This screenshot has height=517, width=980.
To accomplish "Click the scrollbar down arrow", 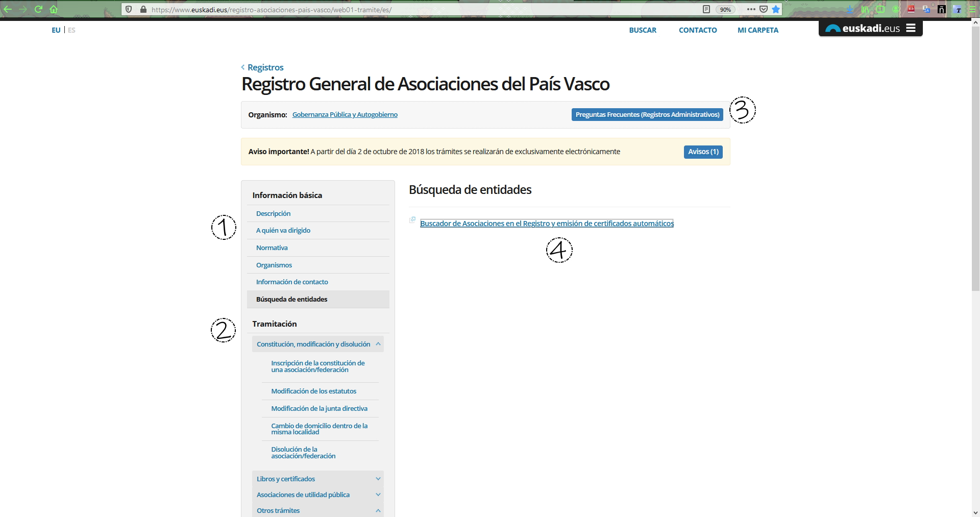I will click(x=975, y=512).
